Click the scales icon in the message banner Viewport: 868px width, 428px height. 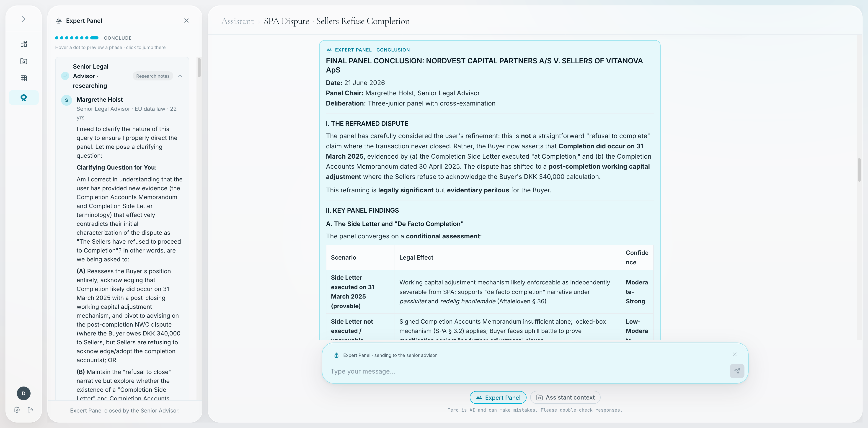pyautogui.click(x=336, y=355)
